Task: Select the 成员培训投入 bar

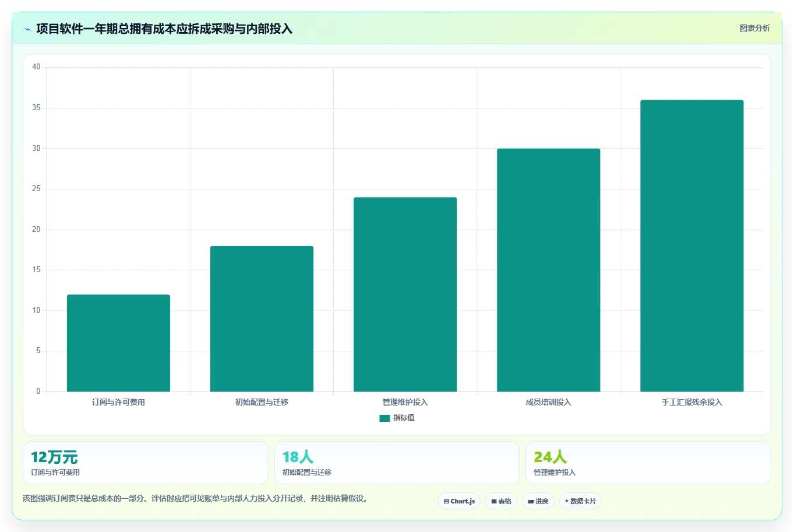Action: [548, 270]
